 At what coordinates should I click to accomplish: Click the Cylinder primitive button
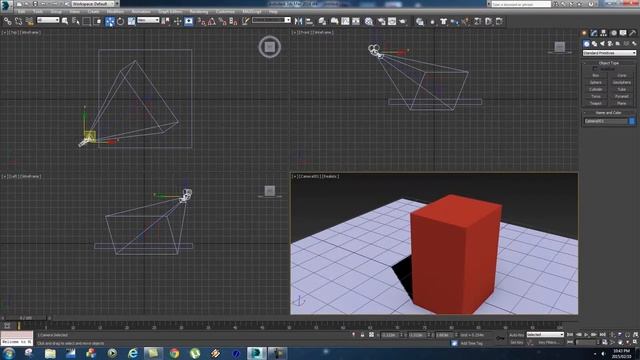click(x=596, y=89)
